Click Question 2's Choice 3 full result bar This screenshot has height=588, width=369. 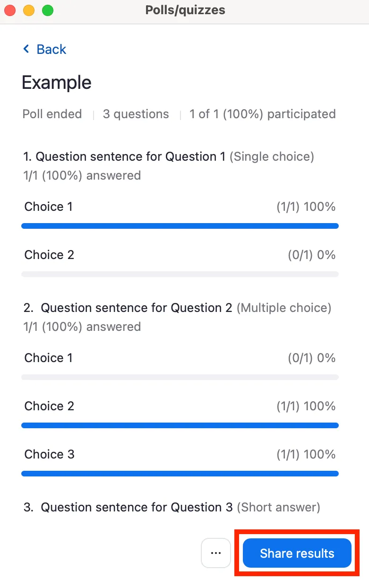(180, 474)
